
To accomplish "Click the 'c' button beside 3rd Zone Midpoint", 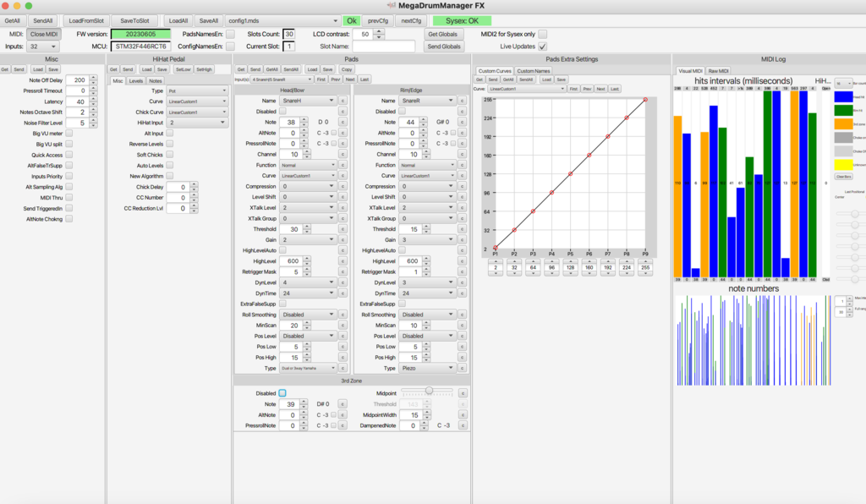I will pyautogui.click(x=463, y=393).
